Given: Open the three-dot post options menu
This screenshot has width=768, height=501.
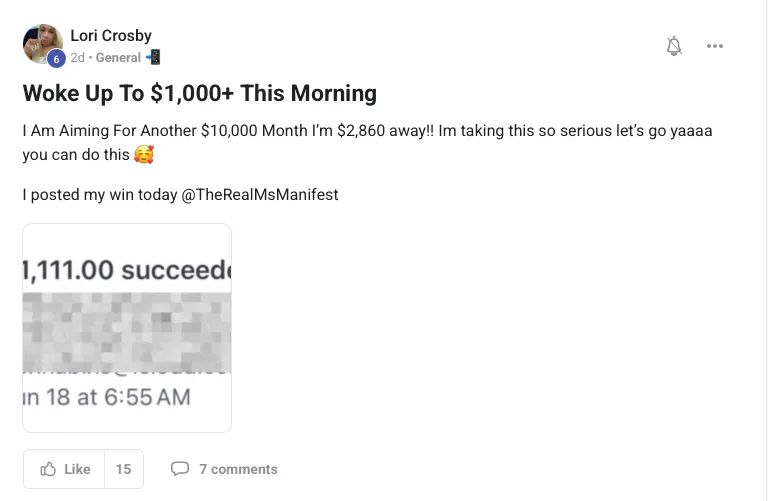Looking at the screenshot, I should tap(714, 46).
